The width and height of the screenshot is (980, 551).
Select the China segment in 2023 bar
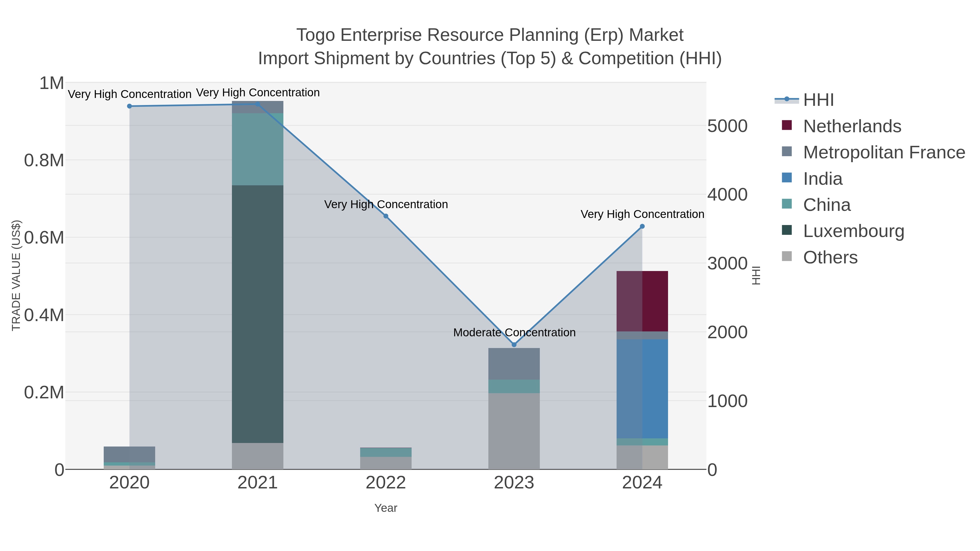[x=514, y=386]
